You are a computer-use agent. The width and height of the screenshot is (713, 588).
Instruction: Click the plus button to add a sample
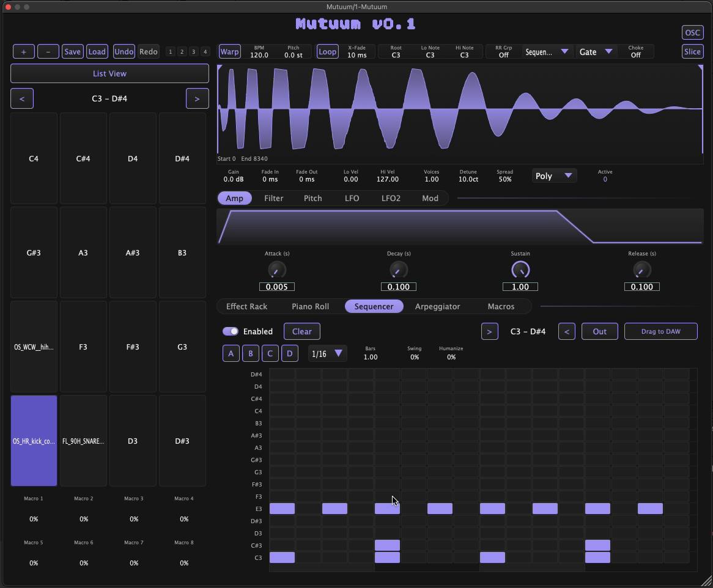coord(24,51)
